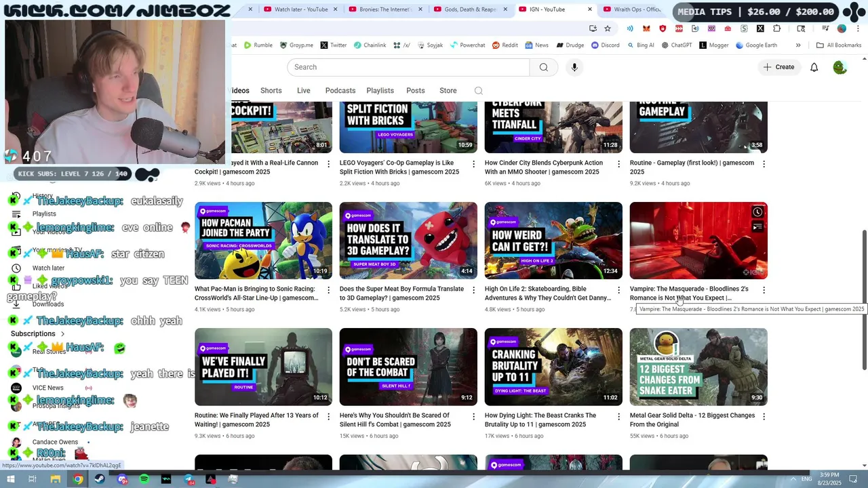Screen dimensions: 868x488
Task: Open options menu for High On Life 2 video
Action: point(618,290)
